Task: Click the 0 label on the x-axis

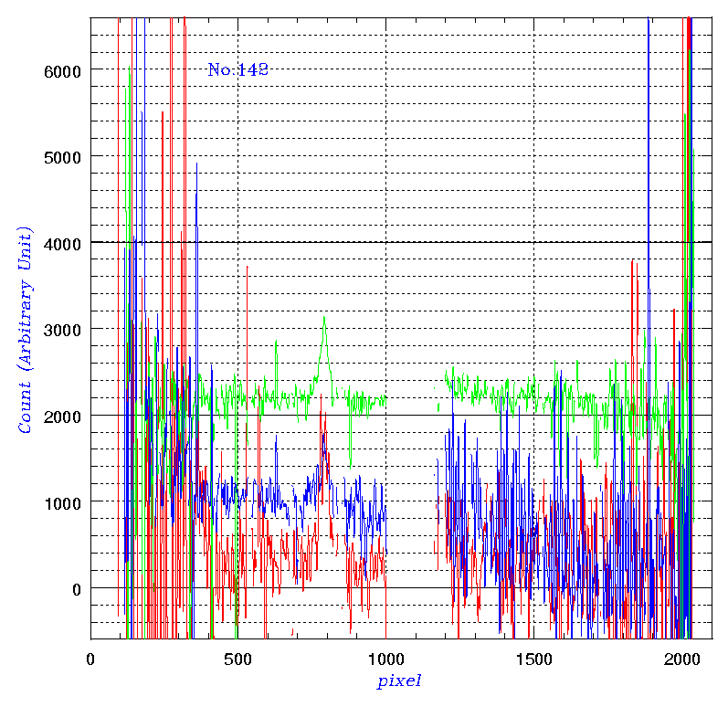Action: pos(90,659)
